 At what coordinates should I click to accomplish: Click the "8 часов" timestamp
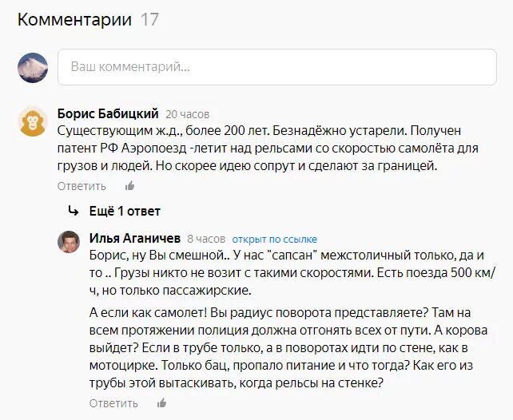pyautogui.click(x=206, y=239)
